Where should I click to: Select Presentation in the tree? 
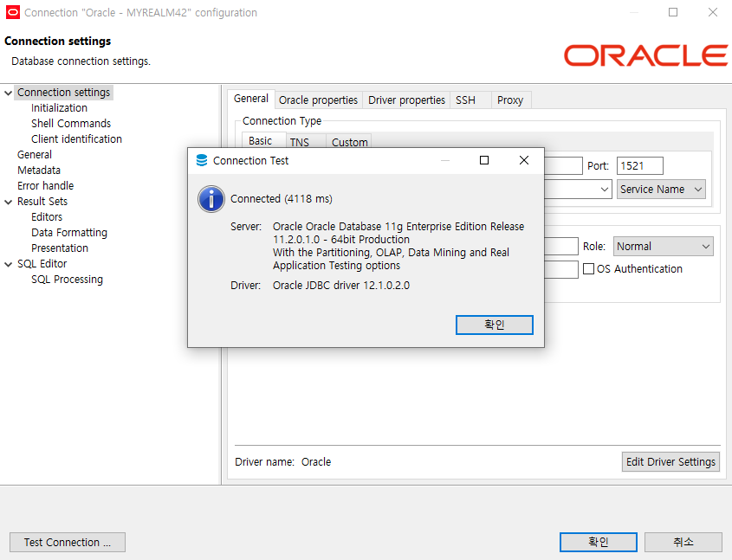pyautogui.click(x=60, y=248)
